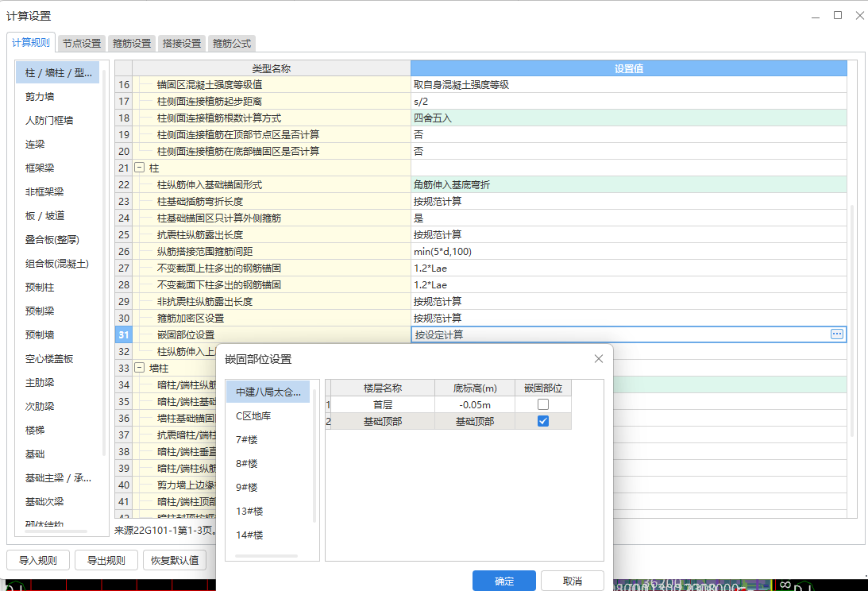
Task: Click the 导入规则 button
Action: click(38, 560)
